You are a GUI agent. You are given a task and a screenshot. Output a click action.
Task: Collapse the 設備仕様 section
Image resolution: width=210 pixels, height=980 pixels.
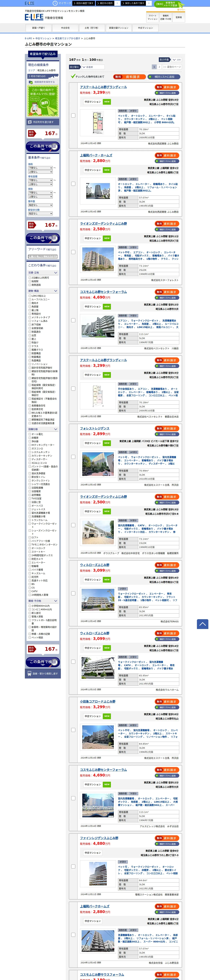coord(43,429)
